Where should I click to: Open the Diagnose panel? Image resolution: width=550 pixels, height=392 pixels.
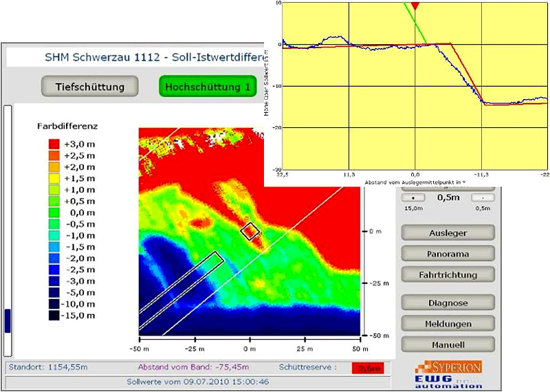point(448,302)
